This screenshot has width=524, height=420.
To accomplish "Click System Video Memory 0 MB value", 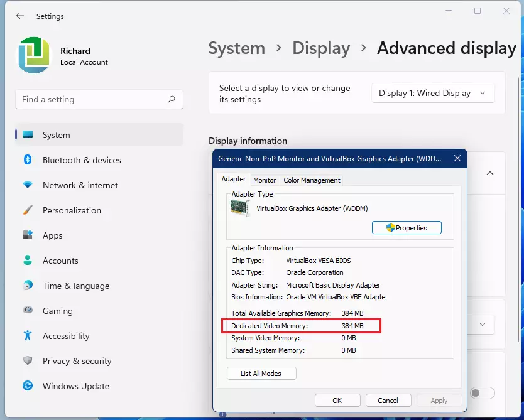I will pos(349,338).
